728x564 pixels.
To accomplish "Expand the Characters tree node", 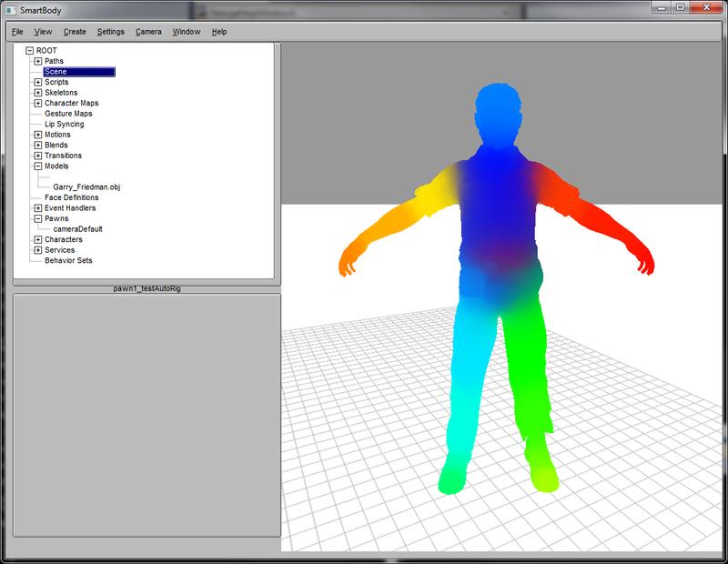I will click(x=37, y=239).
